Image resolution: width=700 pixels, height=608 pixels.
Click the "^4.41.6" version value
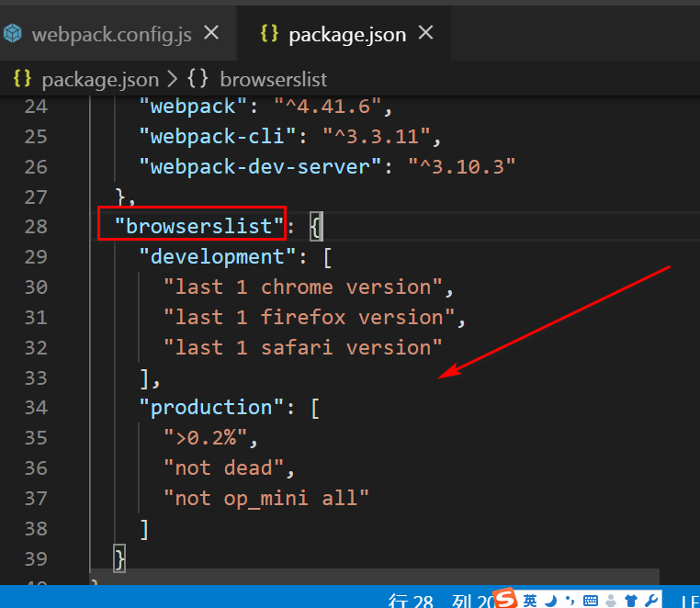[x=328, y=107]
